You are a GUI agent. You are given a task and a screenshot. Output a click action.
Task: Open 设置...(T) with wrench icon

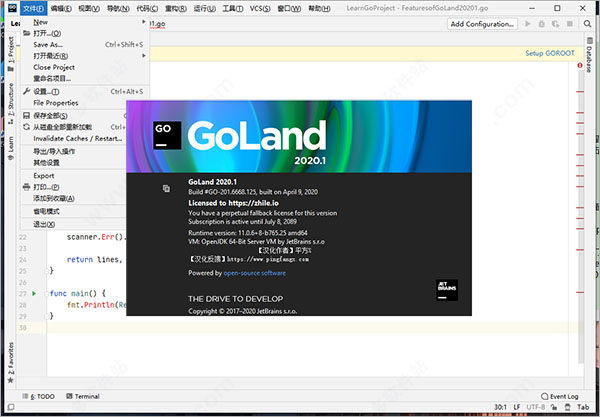coord(85,91)
